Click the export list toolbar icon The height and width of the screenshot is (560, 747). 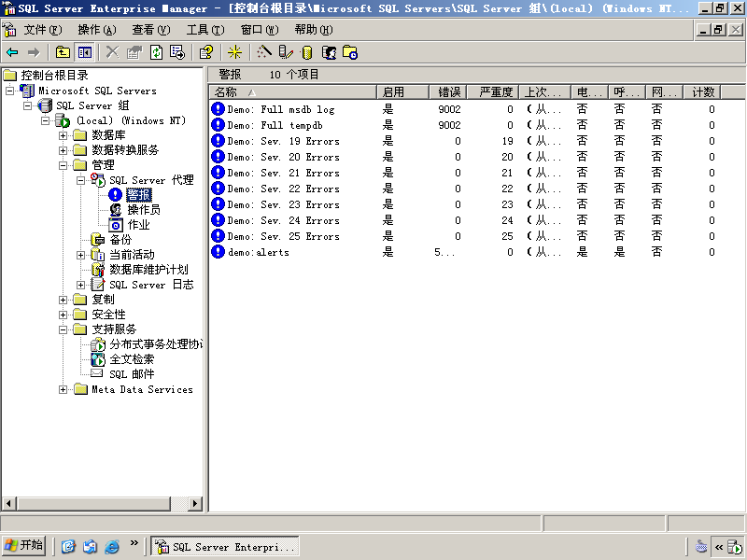[x=177, y=52]
